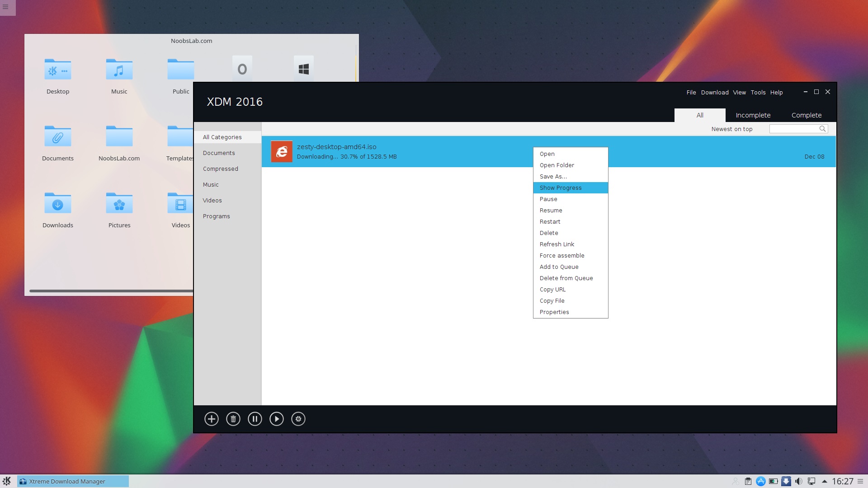Choose Open Folder from the context menu
The height and width of the screenshot is (488, 868).
pos(571,165)
